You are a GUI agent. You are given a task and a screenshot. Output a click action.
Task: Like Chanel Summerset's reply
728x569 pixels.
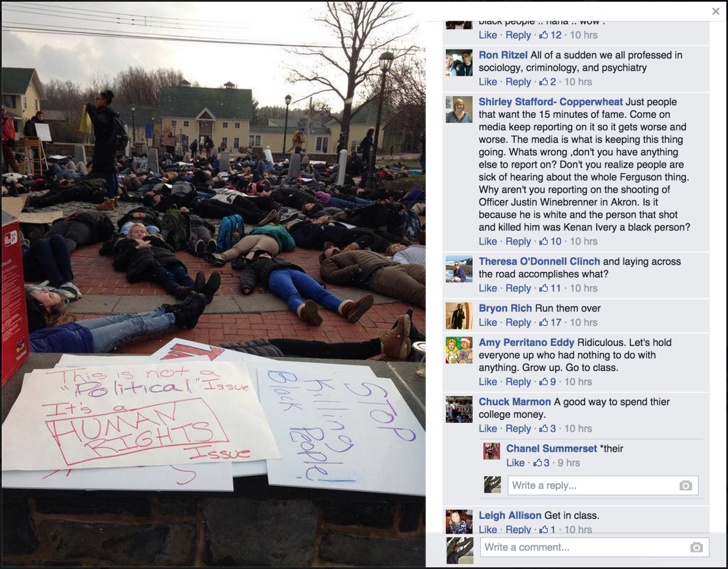click(x=515, y=463)
